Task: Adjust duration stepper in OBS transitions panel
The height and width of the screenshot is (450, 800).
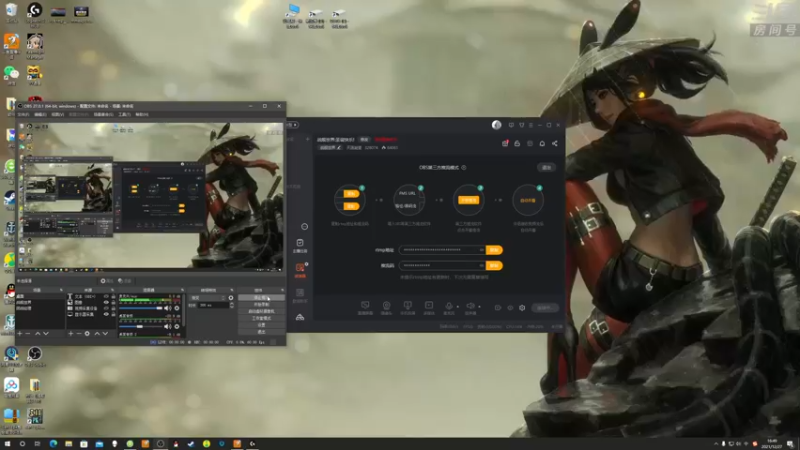Action: (x=232, y=305)
